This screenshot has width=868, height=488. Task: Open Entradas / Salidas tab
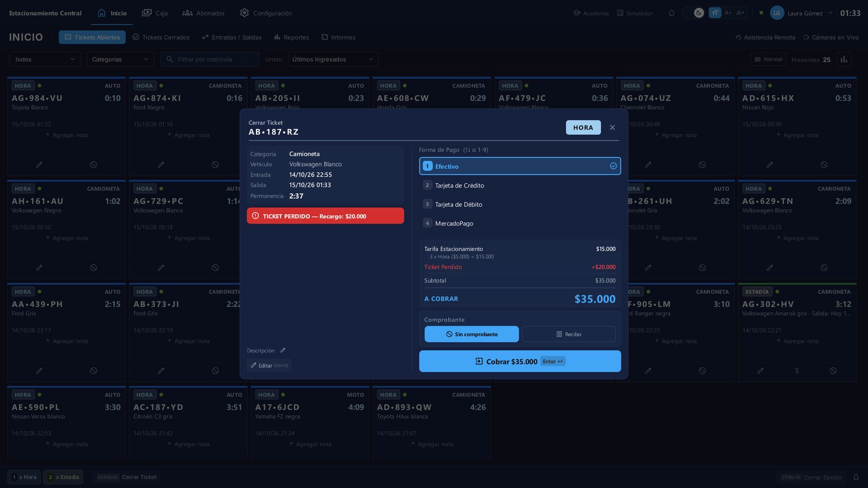click(x=232, y=37)
